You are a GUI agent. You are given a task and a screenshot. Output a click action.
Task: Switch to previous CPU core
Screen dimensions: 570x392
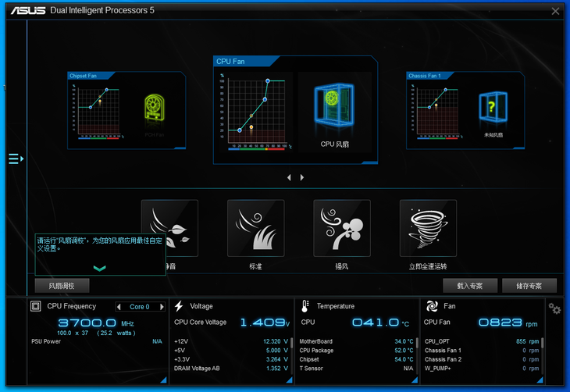coord(119,307)
